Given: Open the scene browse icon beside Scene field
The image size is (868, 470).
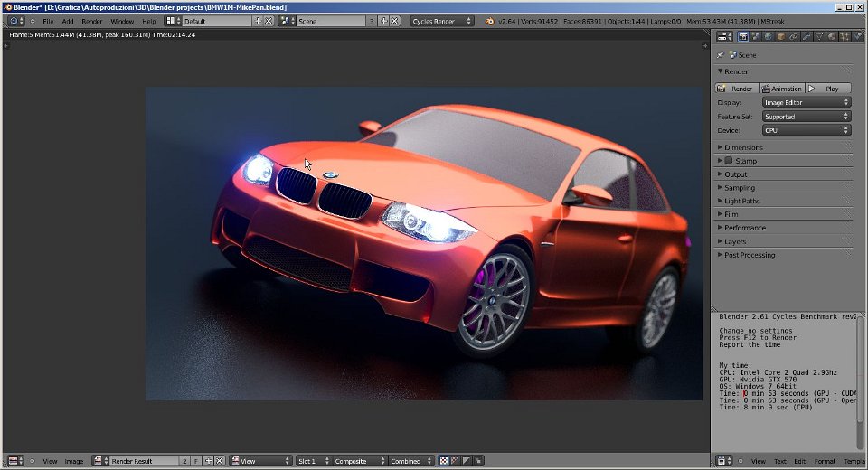Looking at the screenshot, I should point(288,21).
